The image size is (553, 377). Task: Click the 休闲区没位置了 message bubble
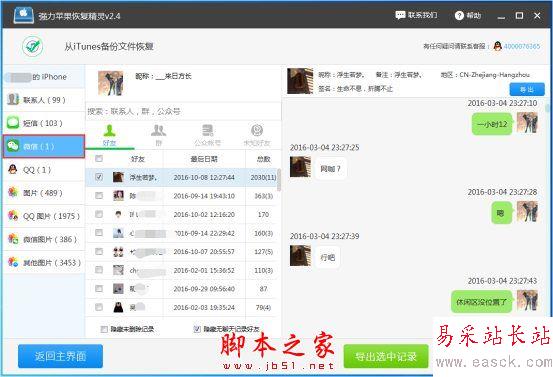coord(482,302)
